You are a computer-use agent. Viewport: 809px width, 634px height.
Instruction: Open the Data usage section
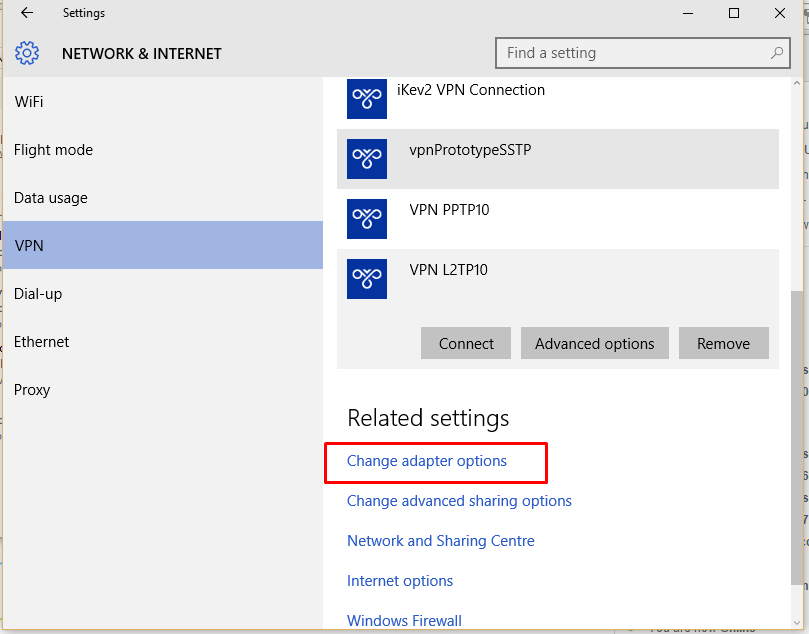163,198
